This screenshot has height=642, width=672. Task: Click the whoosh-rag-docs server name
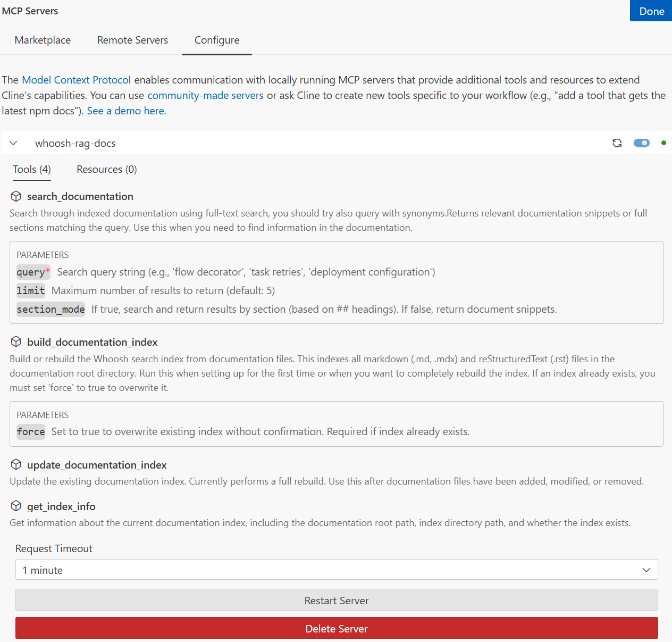click(x=75, y=143)
